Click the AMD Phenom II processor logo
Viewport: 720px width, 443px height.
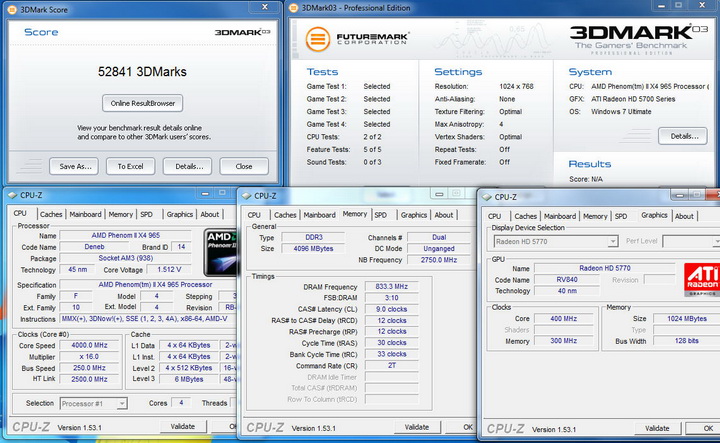click(220, 252)
